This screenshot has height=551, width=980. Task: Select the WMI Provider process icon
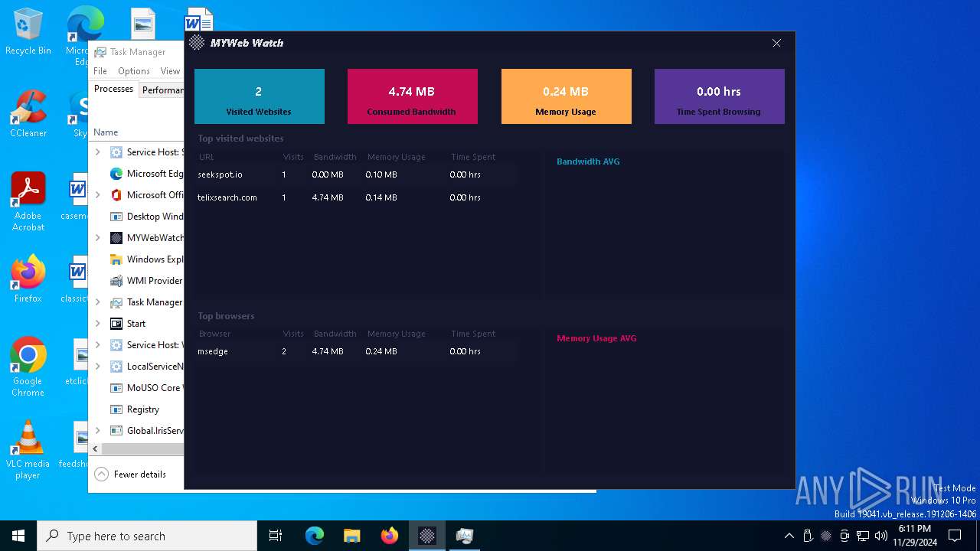[x=116, y=281]
